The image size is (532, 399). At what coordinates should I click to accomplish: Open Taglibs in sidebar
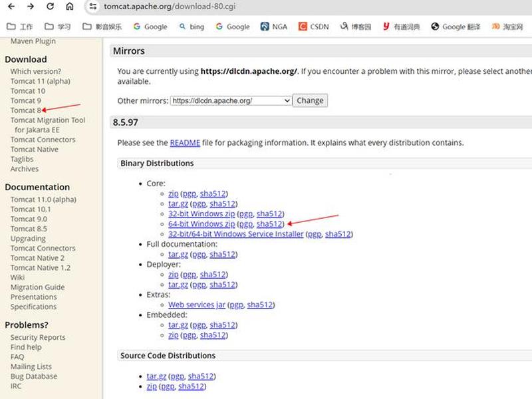coord(22,159)
